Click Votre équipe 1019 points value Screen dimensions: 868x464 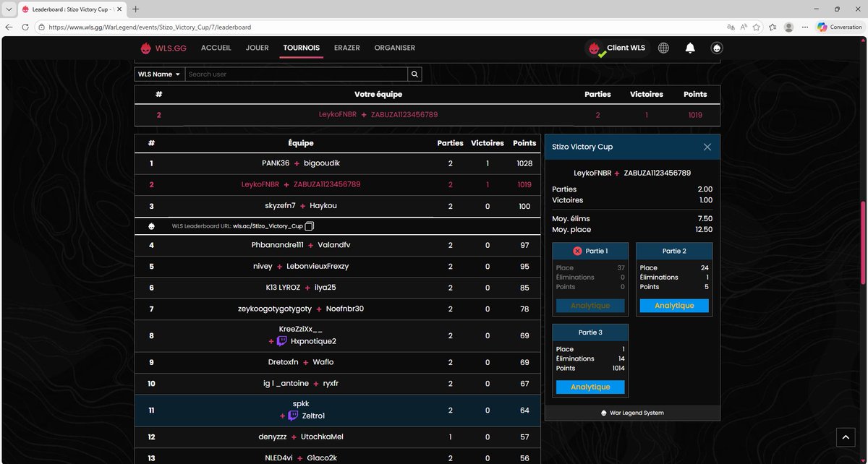coord(695,115)
